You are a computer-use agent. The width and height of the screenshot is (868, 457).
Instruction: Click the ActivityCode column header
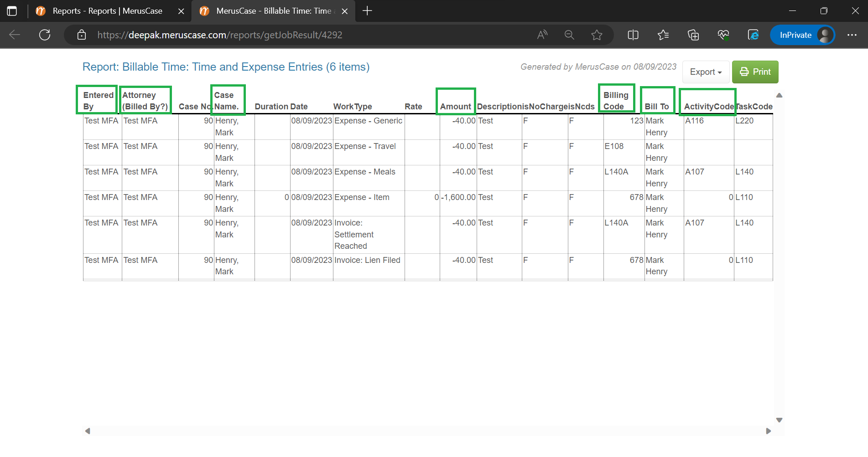709,107
